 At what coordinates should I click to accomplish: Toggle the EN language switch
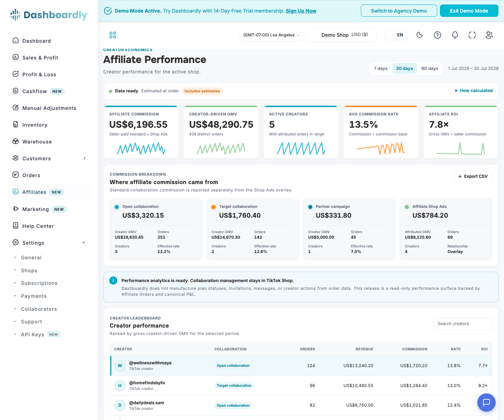(396, 35)
